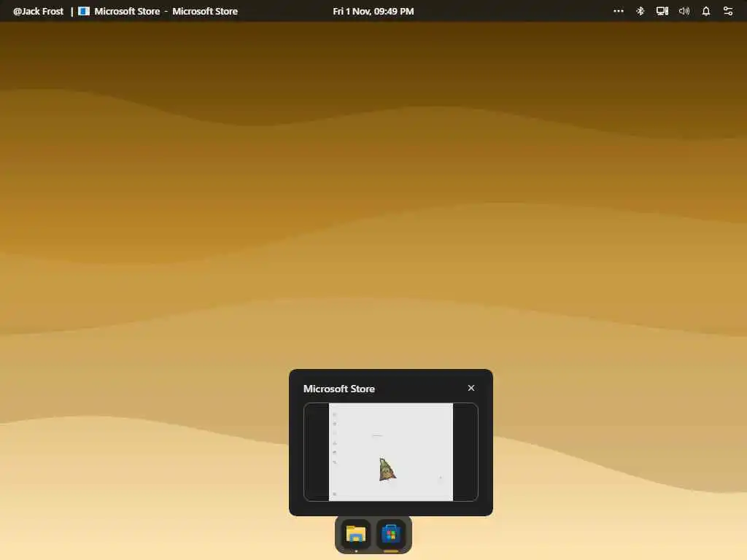Screen dimensions: 747x560
Task: Click the volume speaker icon
Action: pyautogui.click(x=684, y=11)
